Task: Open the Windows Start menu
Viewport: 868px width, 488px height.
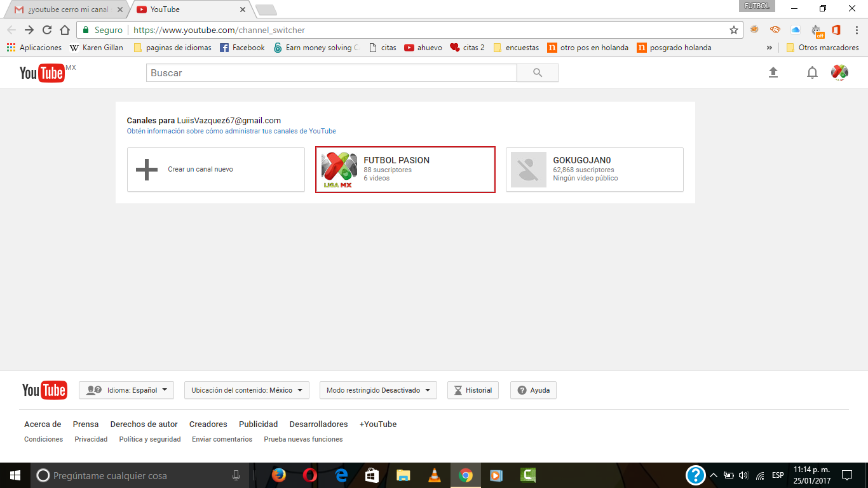Action: 15,475
